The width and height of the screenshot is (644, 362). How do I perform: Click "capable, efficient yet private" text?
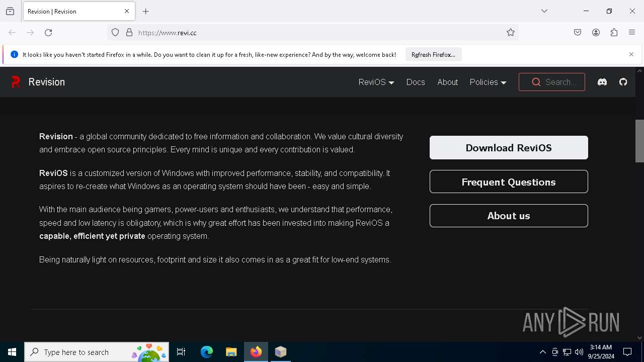click(x=92, y=236)
